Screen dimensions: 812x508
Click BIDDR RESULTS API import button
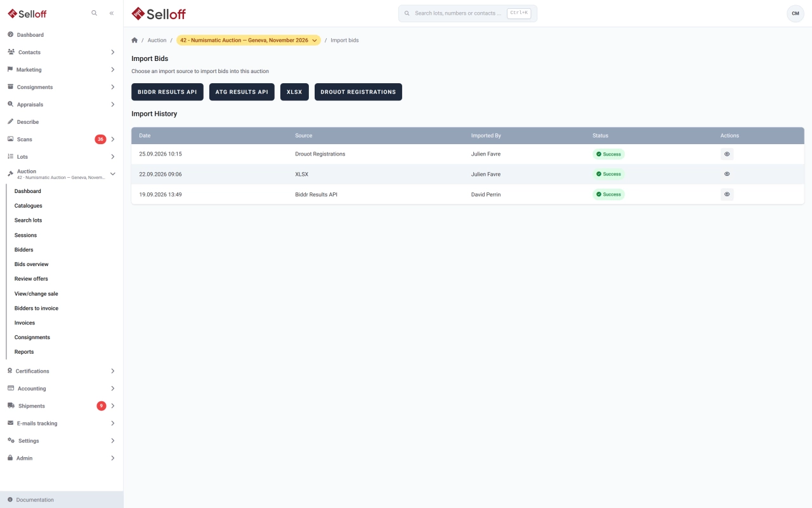pyautogui.click(x=167, y=92)
